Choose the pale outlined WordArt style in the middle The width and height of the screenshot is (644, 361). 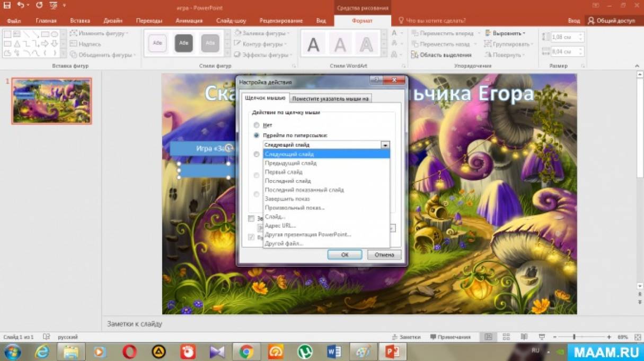(x=340, y=44)
